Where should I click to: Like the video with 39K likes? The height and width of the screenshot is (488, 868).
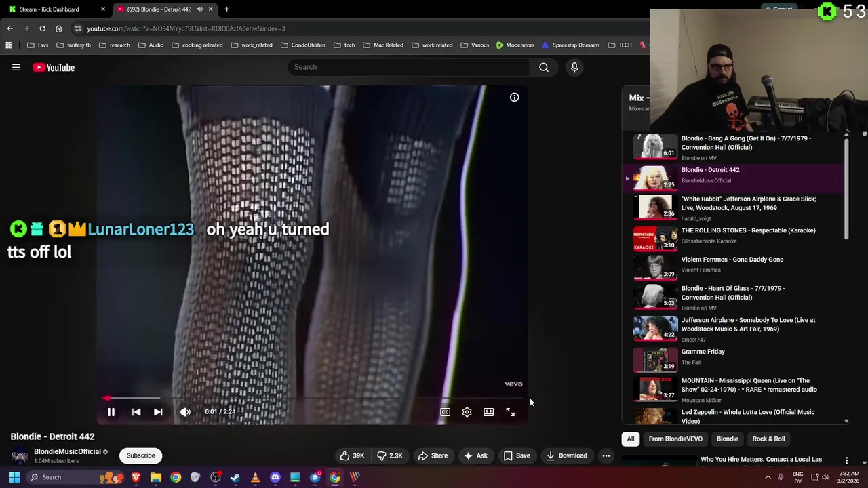tap(352, 455)
